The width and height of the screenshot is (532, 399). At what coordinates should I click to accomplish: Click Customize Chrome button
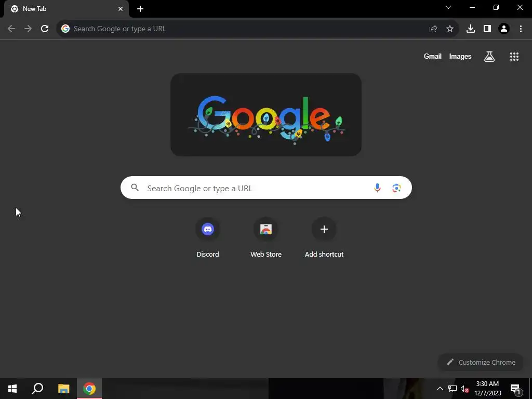click(481, 362)
